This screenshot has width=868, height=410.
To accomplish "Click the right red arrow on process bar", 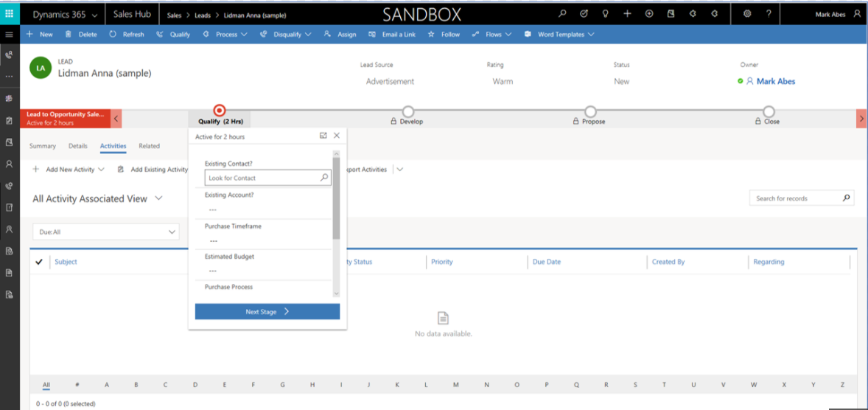I will pyautogui.click(x=862, y=119).
